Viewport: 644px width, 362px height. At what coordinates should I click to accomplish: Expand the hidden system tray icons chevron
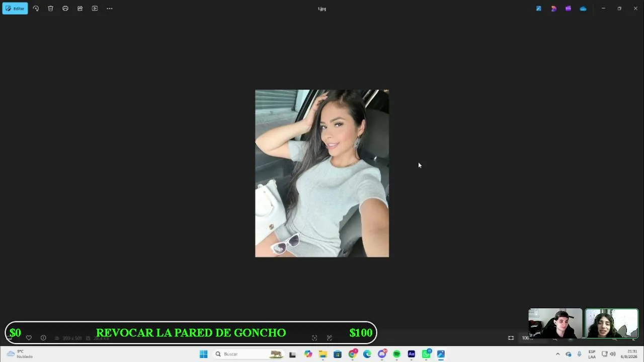[x=557, y=354]
